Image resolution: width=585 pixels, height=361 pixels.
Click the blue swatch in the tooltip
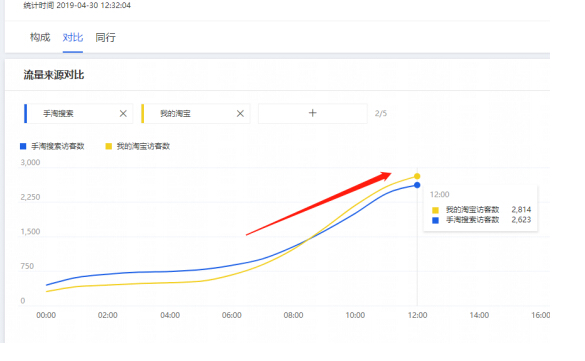435,220
